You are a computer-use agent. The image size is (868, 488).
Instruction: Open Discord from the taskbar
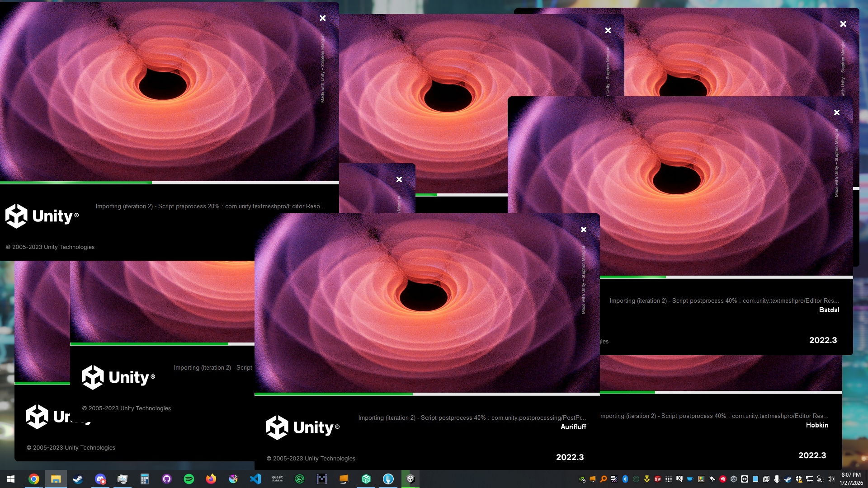pos(100,479)
